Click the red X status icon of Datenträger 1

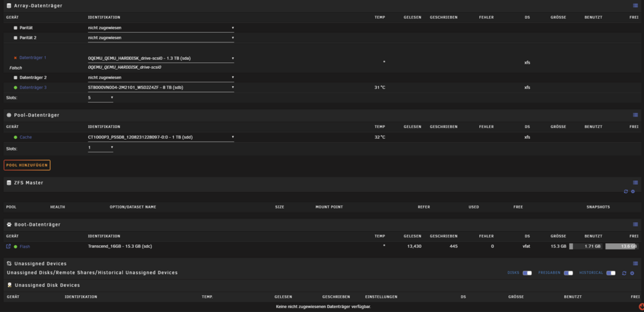coord(15,58)
